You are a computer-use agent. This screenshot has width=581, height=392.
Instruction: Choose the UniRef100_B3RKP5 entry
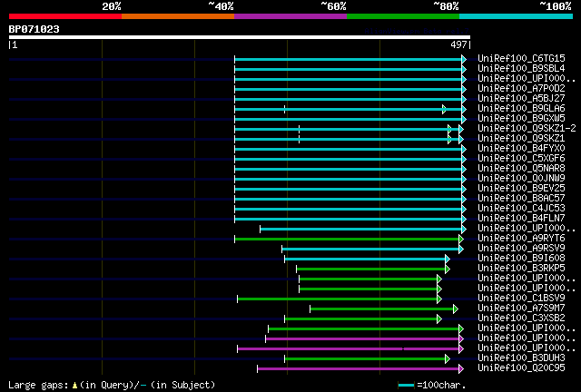pos(521,269)
